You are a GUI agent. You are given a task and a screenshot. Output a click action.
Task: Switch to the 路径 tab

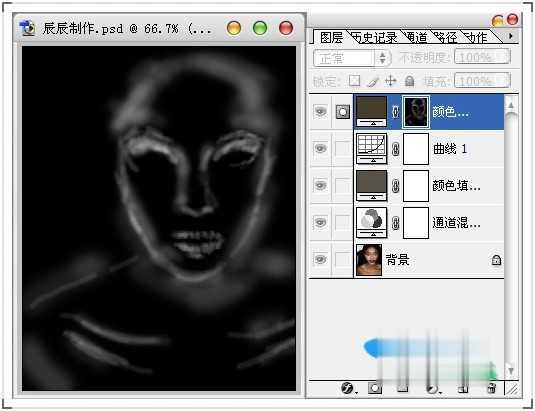point(446,37)
